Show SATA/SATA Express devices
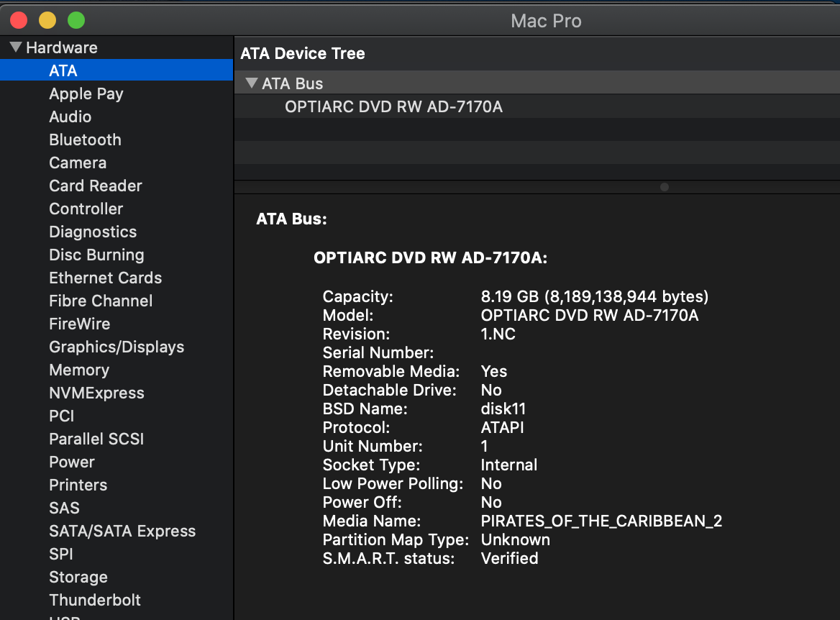Screen dimensions: 840x620 pos(122,531)
